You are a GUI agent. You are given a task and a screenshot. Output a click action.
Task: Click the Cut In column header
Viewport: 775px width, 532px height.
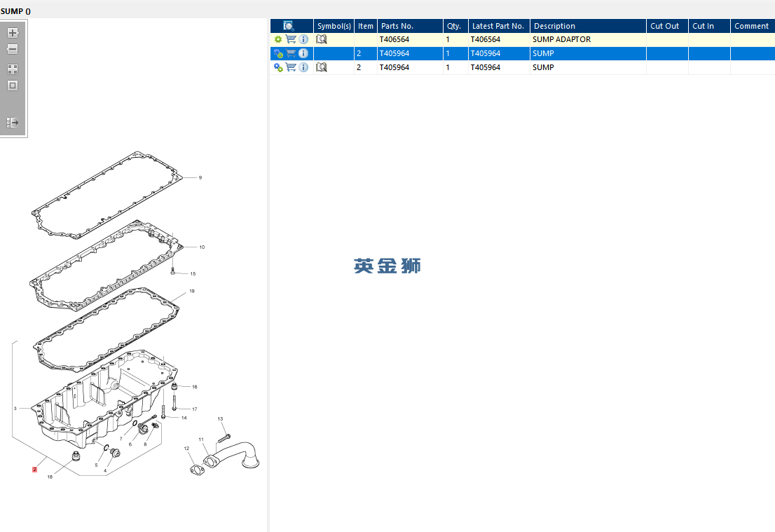coord(709,26)
